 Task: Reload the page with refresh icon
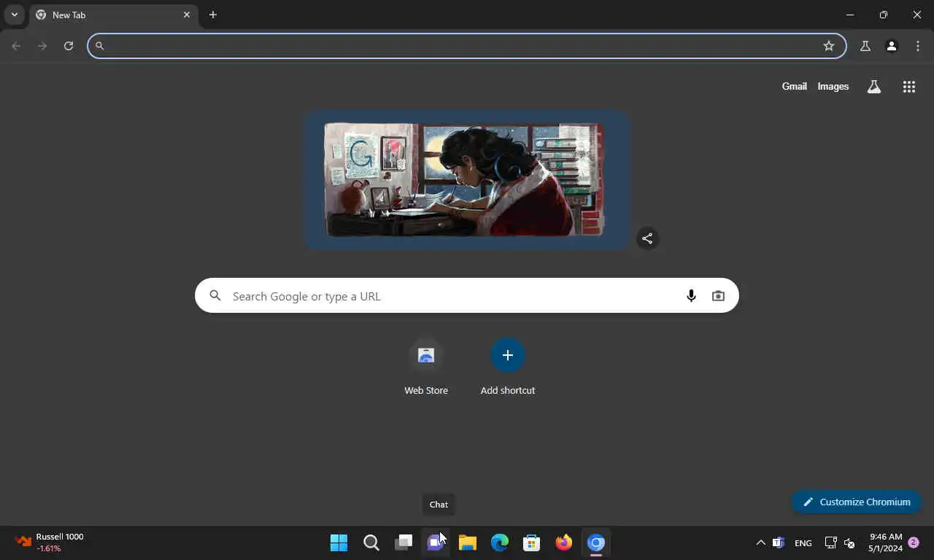coord(69,46)
